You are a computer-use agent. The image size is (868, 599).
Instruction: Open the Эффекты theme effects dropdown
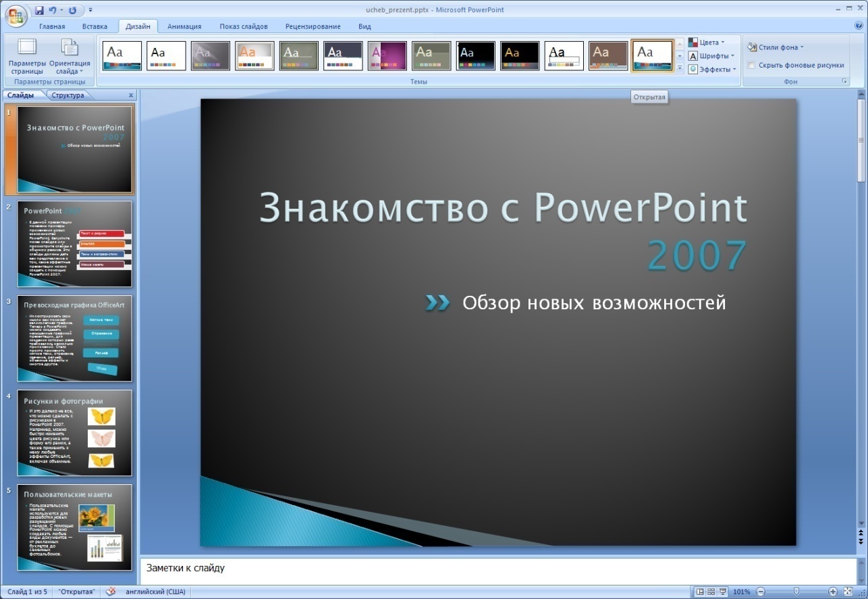tap(712, 70)
